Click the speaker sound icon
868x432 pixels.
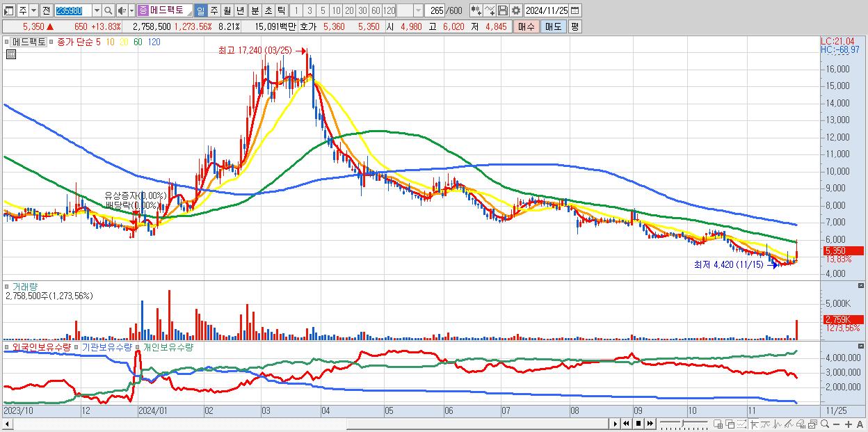click(x=122, y=10)
